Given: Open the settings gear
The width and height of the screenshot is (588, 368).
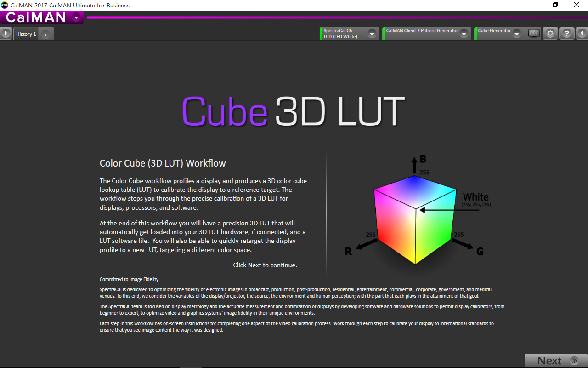Looking at the screenshot, I should click(550, 34).
